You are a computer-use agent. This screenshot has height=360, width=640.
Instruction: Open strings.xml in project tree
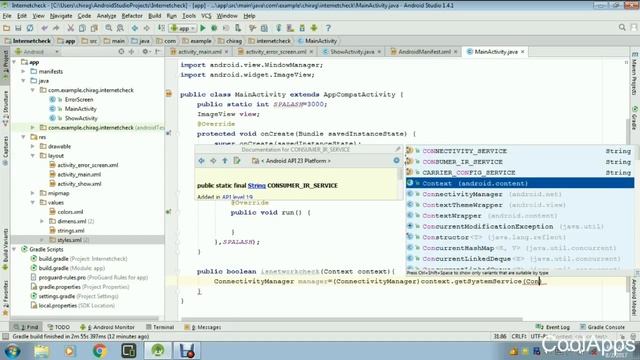tap(71, 231)
